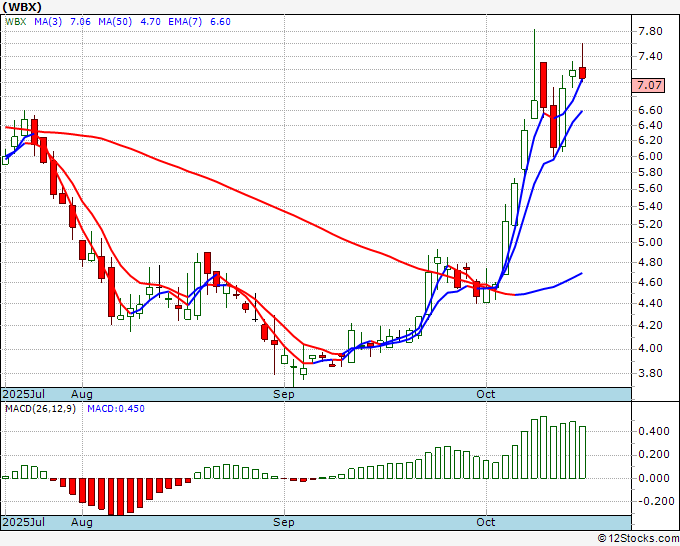Select the EMA(7) legend label
Screen dimensions: 680x546
185,21
